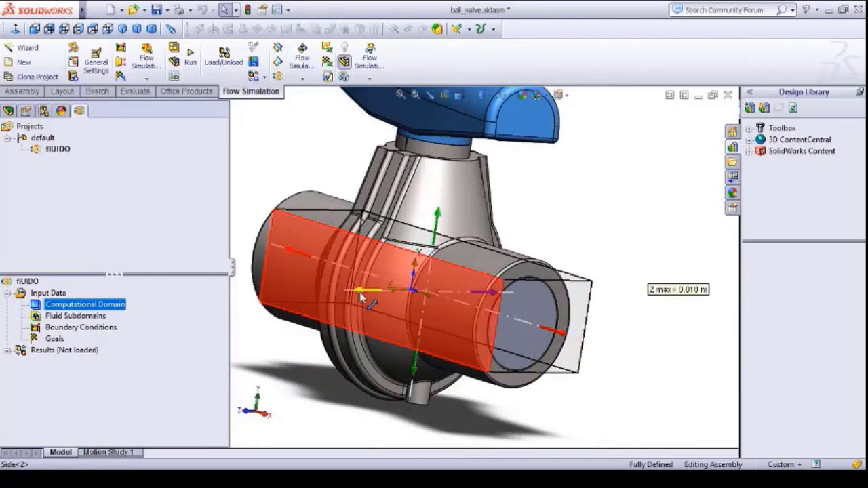Collapse the Input Data folder
868x488 pixels.
pos(8,293)
